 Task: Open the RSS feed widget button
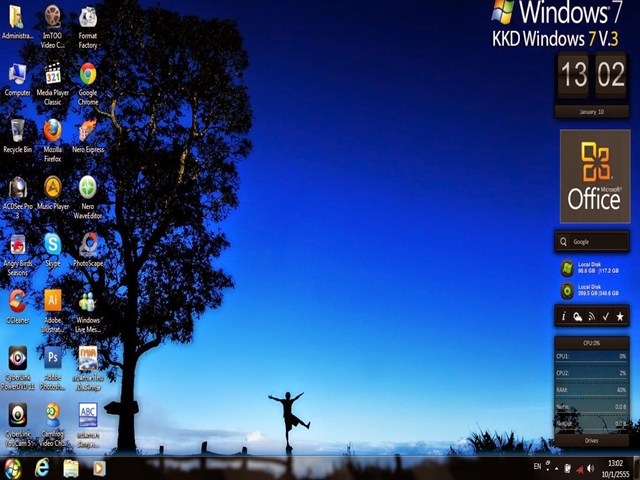pos(592,316)
